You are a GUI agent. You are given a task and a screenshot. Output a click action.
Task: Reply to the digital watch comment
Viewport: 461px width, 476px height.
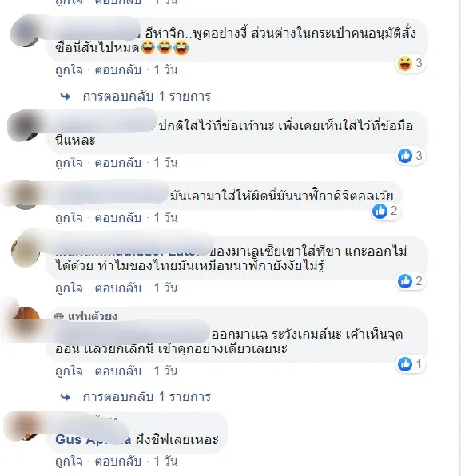(118, 218)
